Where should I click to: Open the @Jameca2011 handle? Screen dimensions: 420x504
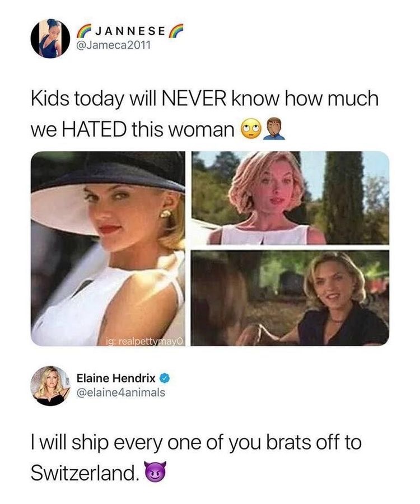pos(113,45)
